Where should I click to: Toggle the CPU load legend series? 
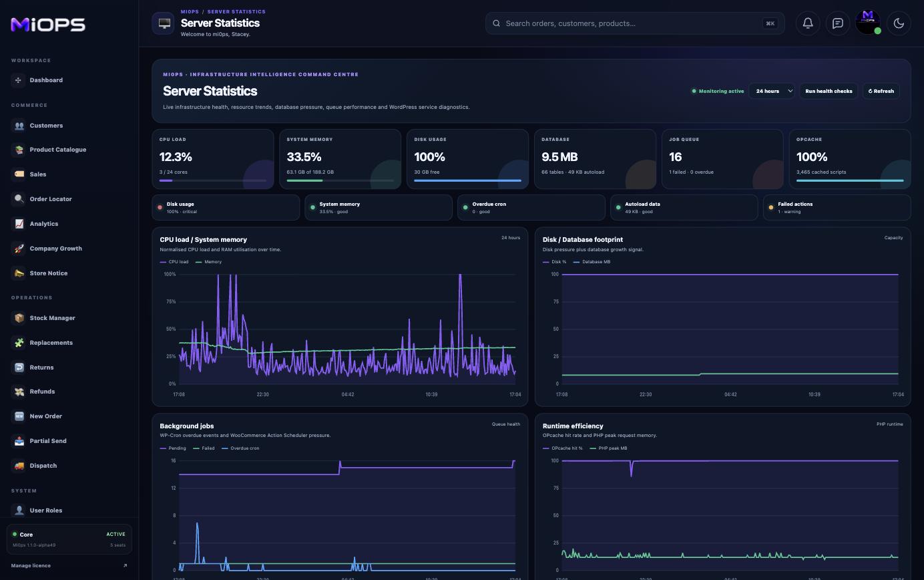tap(174, 262)
